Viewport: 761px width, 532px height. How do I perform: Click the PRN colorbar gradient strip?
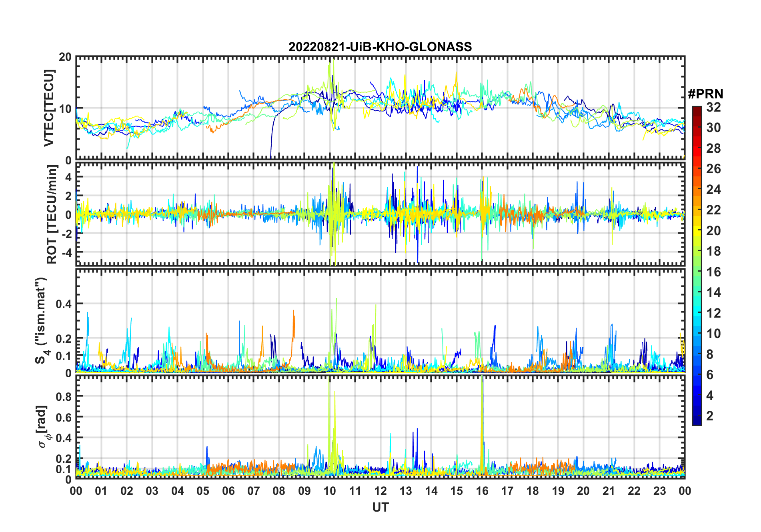pos(697,266)
